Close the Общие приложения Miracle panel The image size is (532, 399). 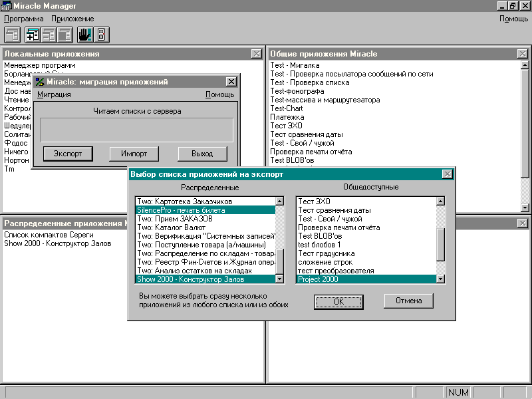523,54
